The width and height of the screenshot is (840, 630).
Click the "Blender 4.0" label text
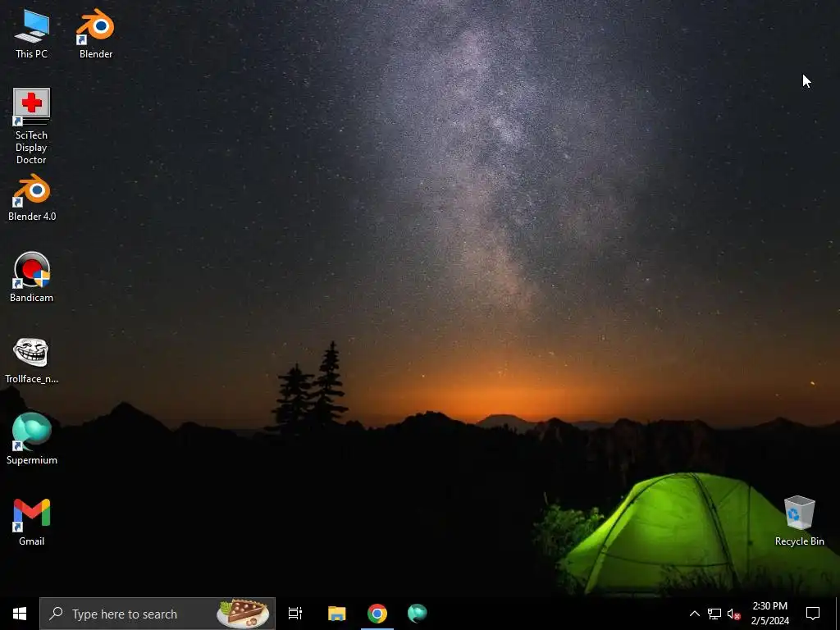32,217
